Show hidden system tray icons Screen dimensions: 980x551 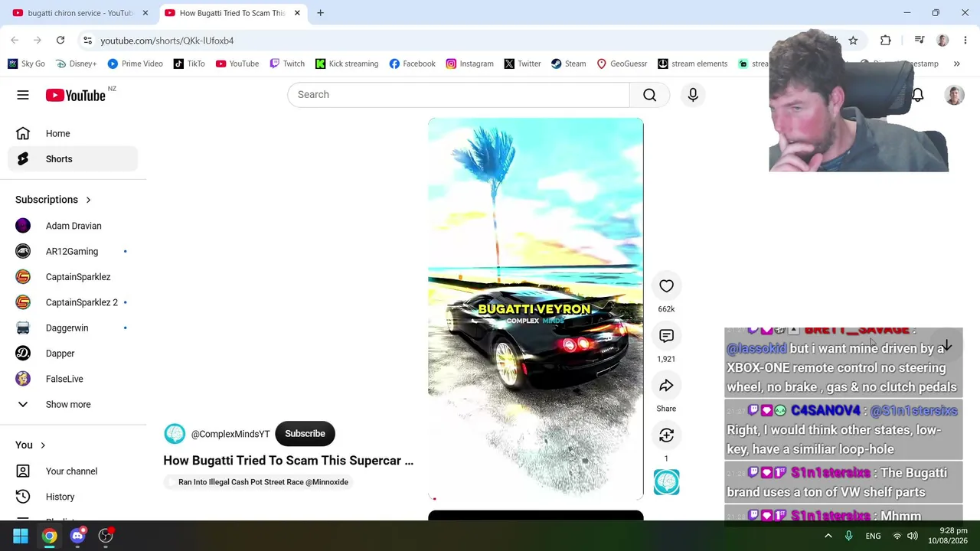pyautogui.click(x=828, y=536)
